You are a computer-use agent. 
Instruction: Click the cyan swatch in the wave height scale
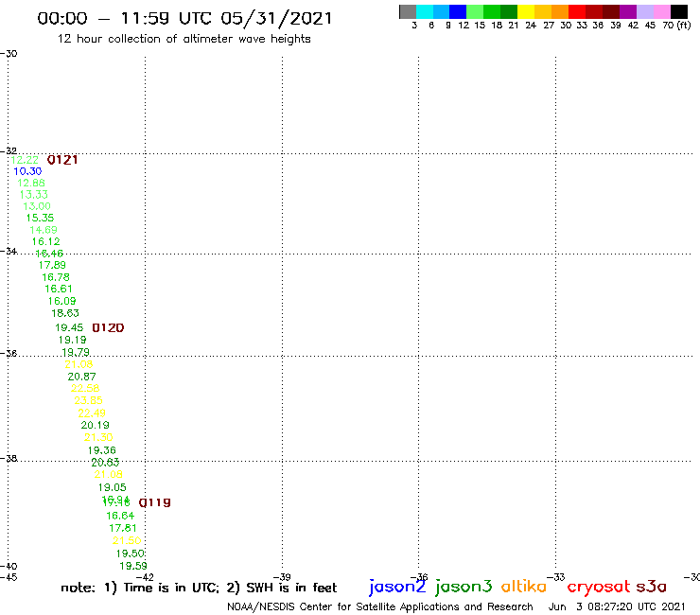pos(425,11)
